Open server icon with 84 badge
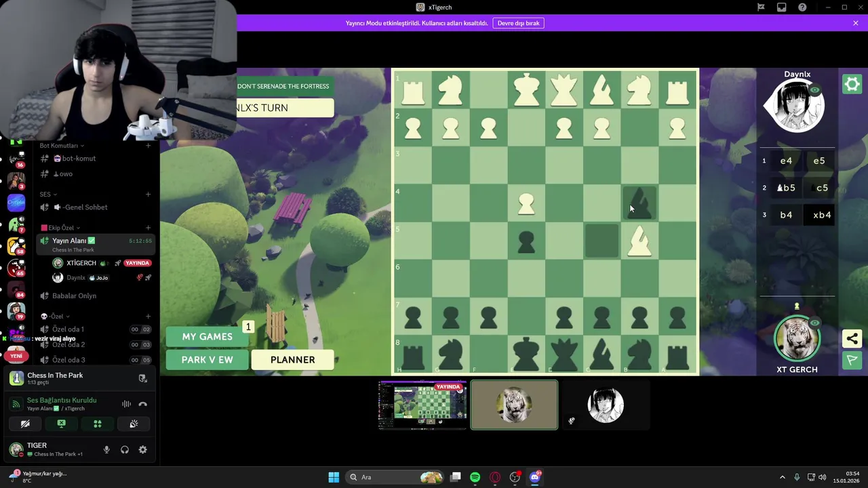Viewport: 868px width, 488px height. tap(16, 289)
